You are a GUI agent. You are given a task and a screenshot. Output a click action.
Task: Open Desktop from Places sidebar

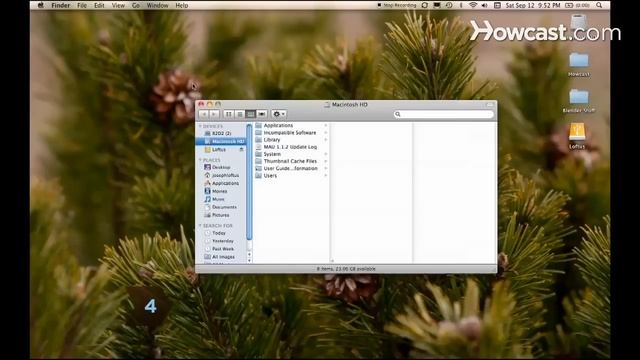(221, 167)
